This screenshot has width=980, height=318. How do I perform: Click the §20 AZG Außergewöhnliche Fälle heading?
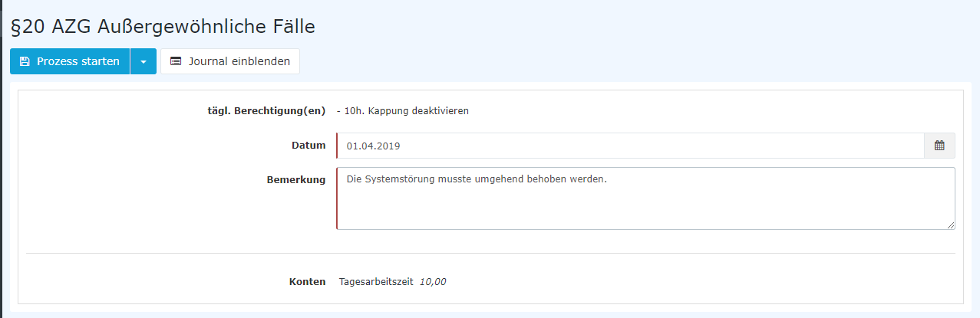[x=163, y=26]
